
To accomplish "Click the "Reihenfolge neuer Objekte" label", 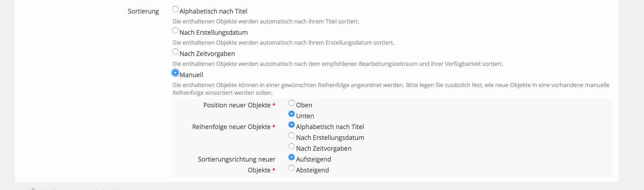I will coord(231,127).
